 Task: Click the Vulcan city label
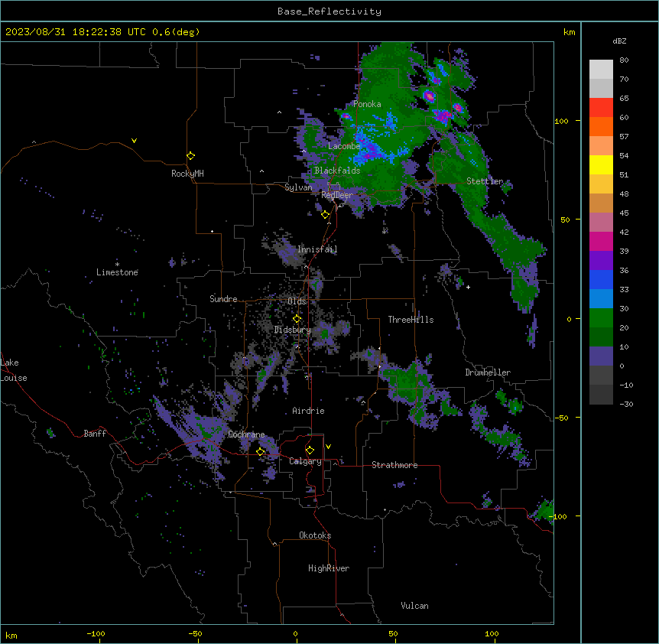415,606
